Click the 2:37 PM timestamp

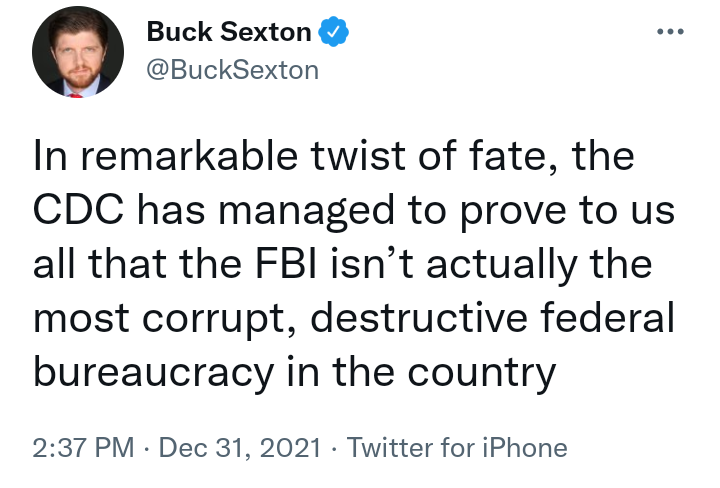pyautogui.click(x=83, y=447)
